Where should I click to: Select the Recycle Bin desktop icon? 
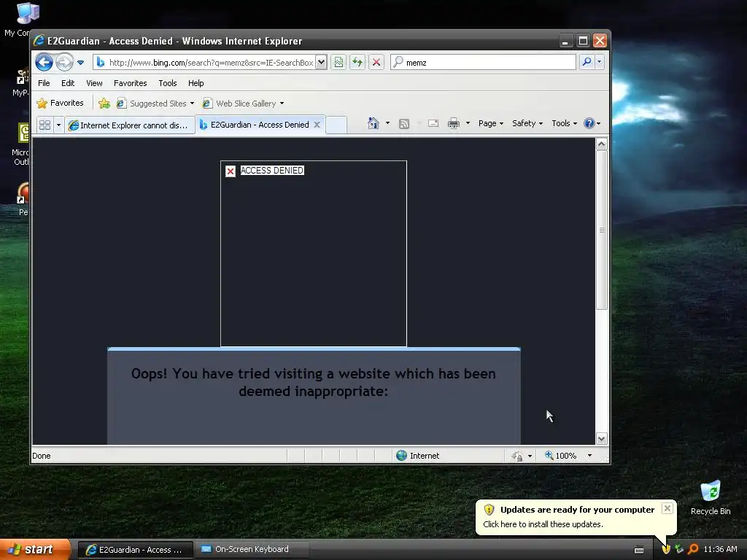(711, 497)
